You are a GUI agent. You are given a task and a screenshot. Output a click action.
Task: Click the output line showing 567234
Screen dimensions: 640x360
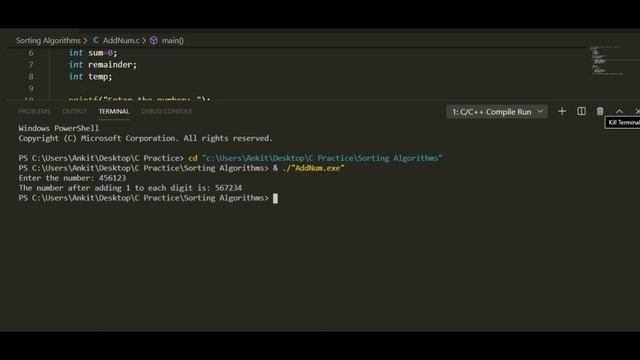[x=130, y=188]
